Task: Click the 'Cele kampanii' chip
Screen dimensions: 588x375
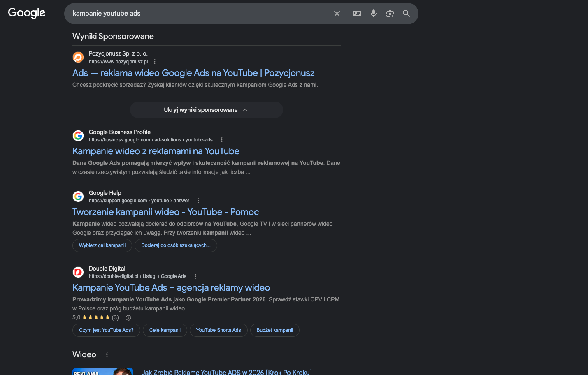Action: [x=165, y=330]
